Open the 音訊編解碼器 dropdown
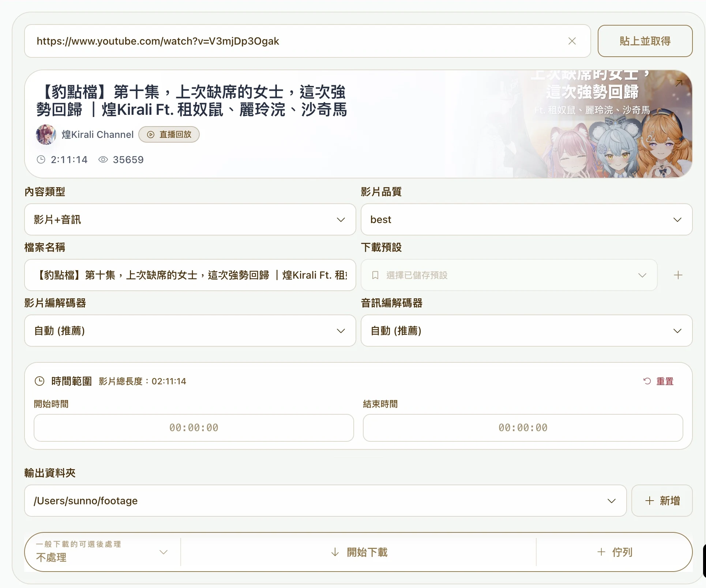This screenshot has height=588, width=706. pos(526,331)
